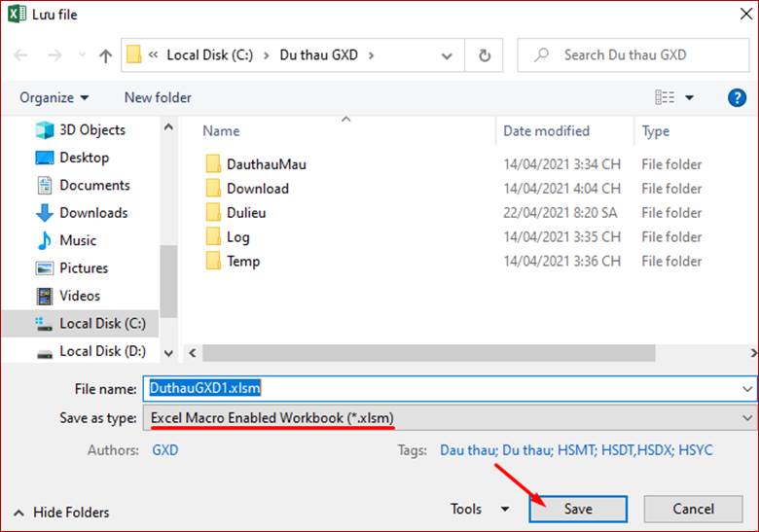The height and width of the screenshot is (532, 759).
Task: Click the Up one level arrow icon
Action: point(106,55)
